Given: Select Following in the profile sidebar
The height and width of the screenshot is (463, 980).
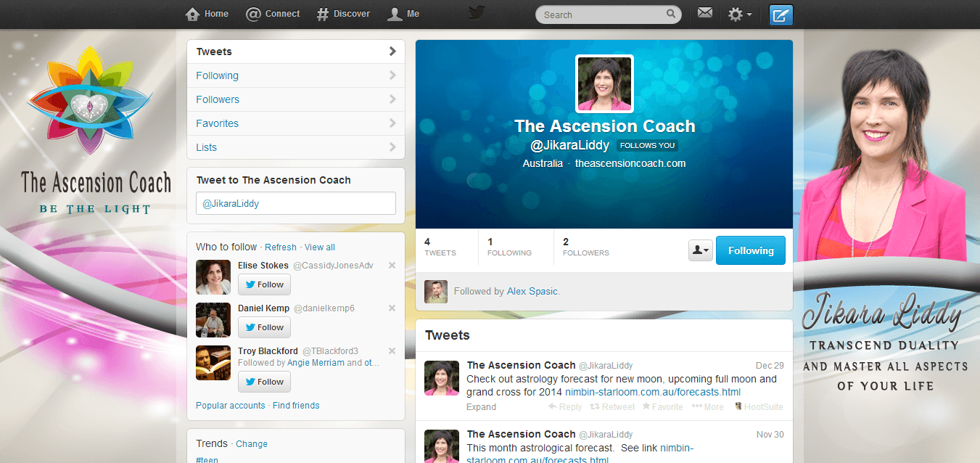Looking at the screenshot, I should click(296, 75).
